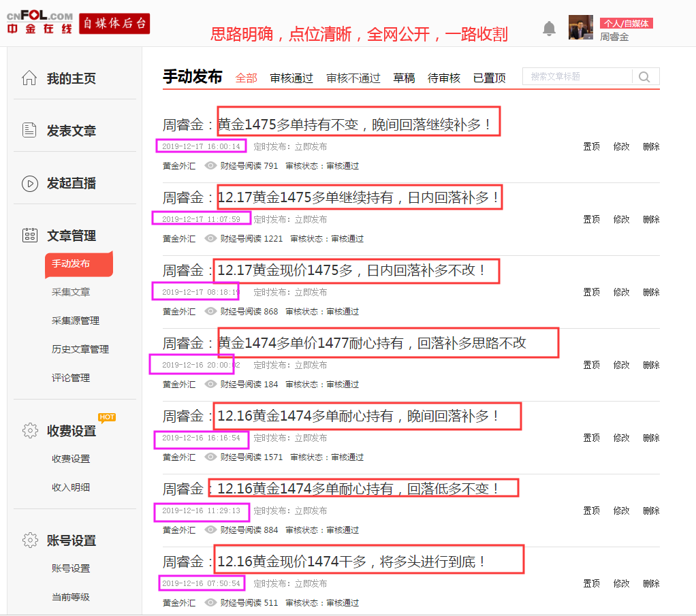Click 删除 for the 16:00:14 article
Image resolution: width=696 pixels, height=616 pixels.
tap(651, 146)
